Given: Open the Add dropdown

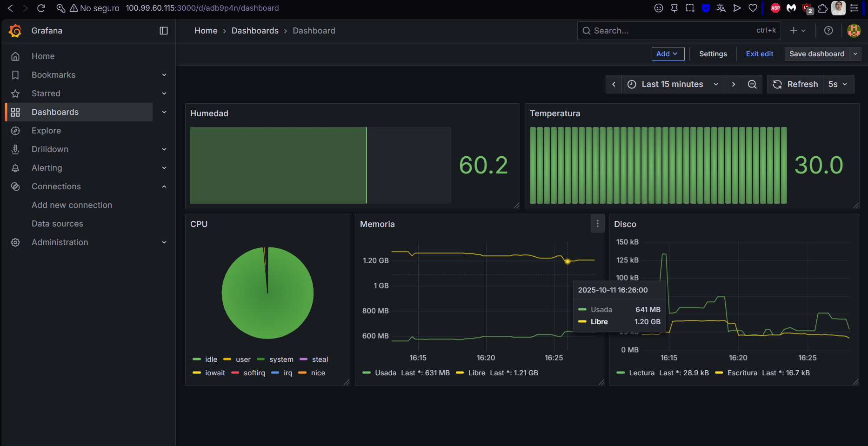Looking at the screenshot, I should coord(668,54).
